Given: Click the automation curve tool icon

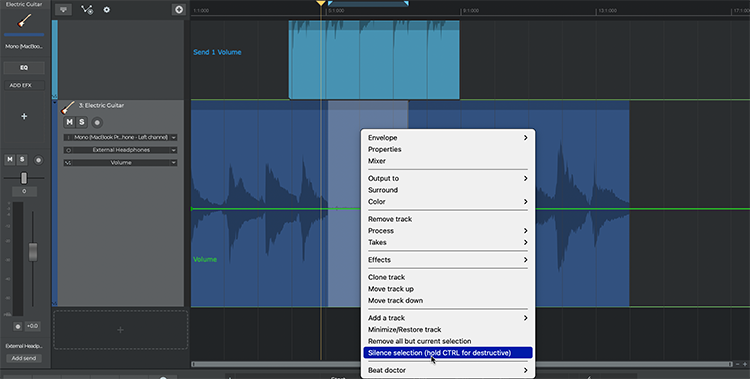Looking at the screenshot, I should 87,10.
